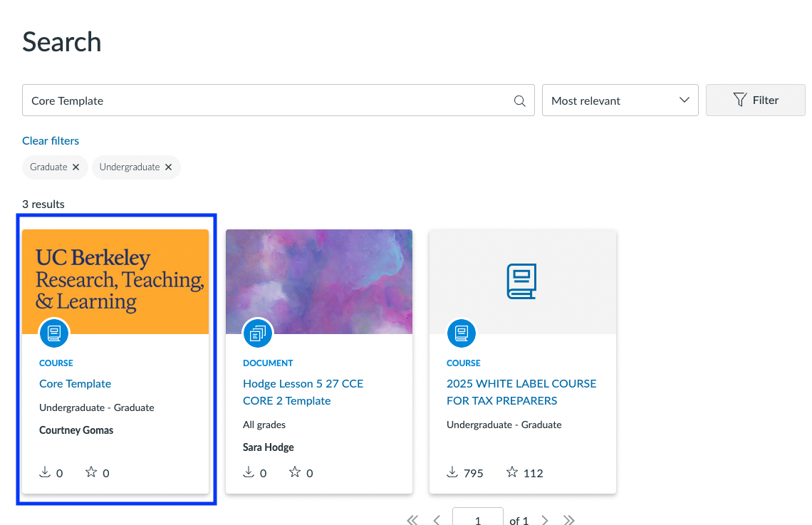The height and width of the screenshot is (525, 812).
Task: Remove the Graduate filter chip
Action: coord(76,167)
